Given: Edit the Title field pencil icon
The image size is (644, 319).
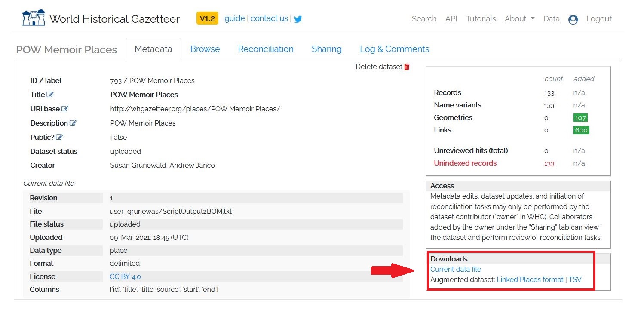Looking at the screenshot, I should (50, 95).
